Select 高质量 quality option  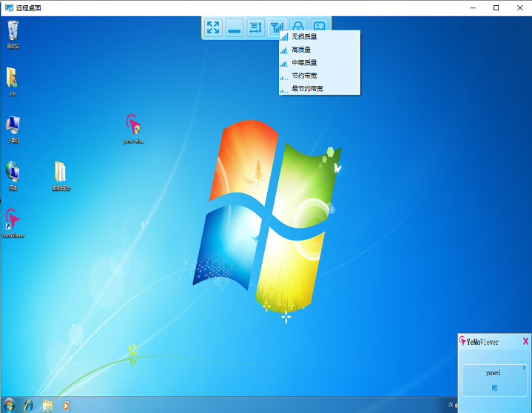tap(319, 50)
